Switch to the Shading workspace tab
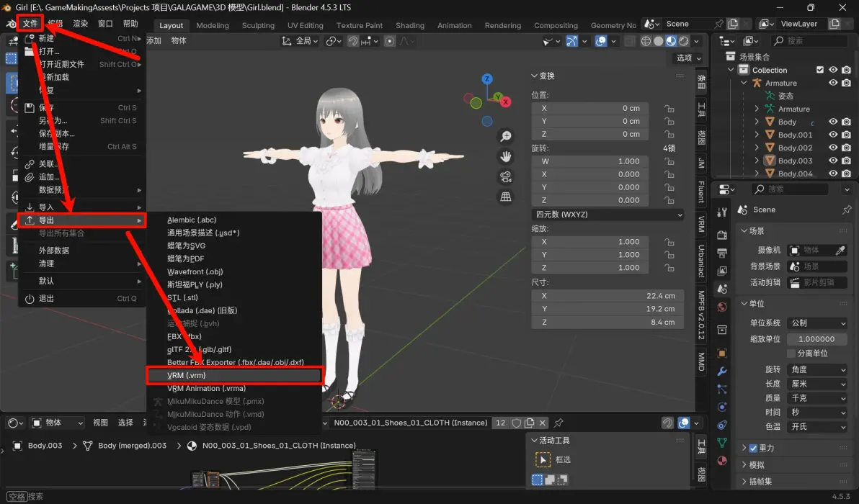859x504 pixels. (x=410, y=25)
